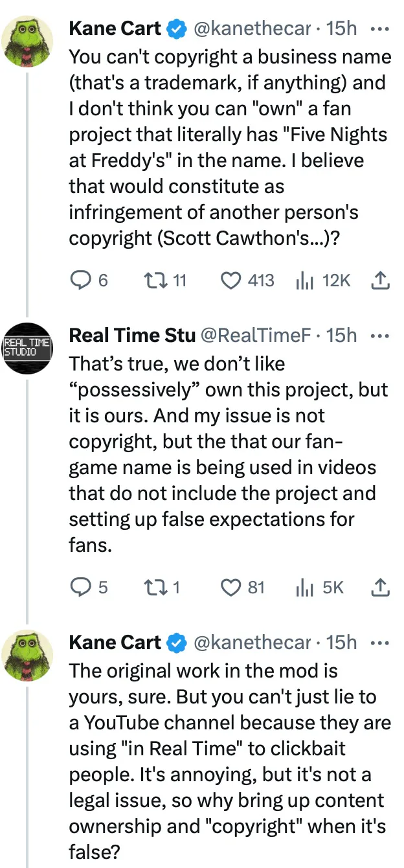Open more options on last Kane Cart tweet
Image resolution: width=404 pixels, height=868 pixels.
(378, 642)
